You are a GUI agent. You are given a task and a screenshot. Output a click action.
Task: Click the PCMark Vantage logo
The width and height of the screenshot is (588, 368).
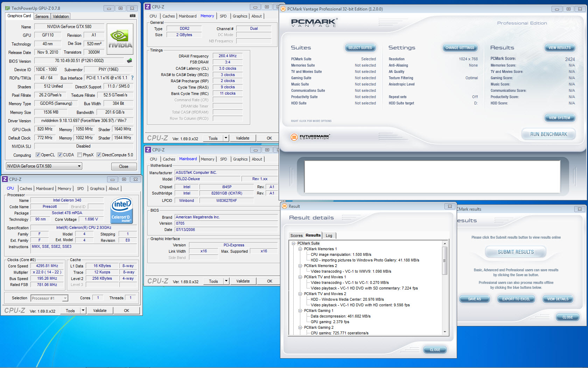314,23
